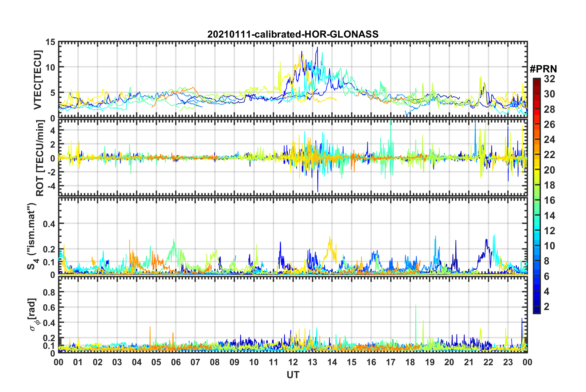Select the 26 label on the PRN colorbar
586x392 pixels.
pos(549,125)
